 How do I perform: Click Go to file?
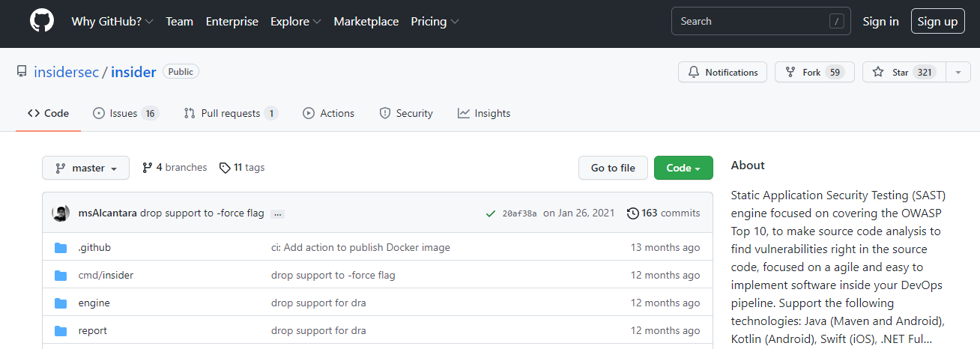(x=613, y=168)
